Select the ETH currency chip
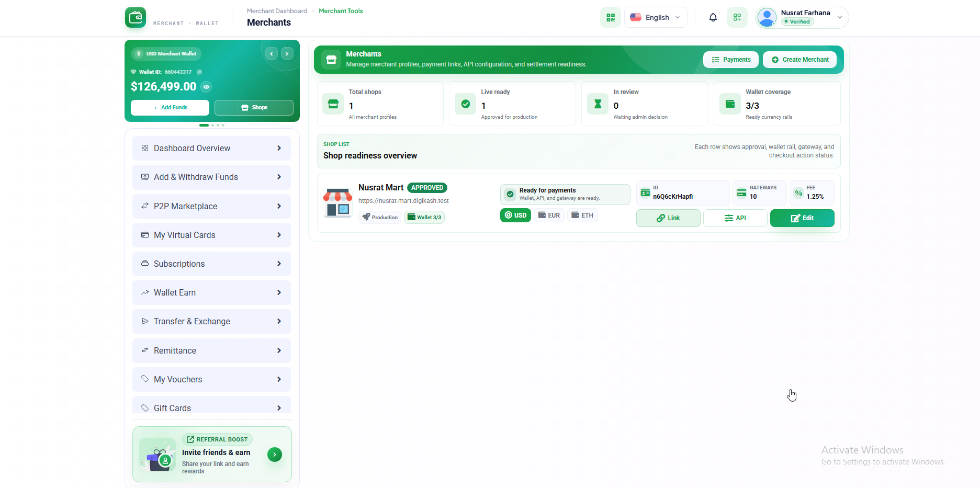Viewport: 980px width, 488px height. (x=582, y=215)
